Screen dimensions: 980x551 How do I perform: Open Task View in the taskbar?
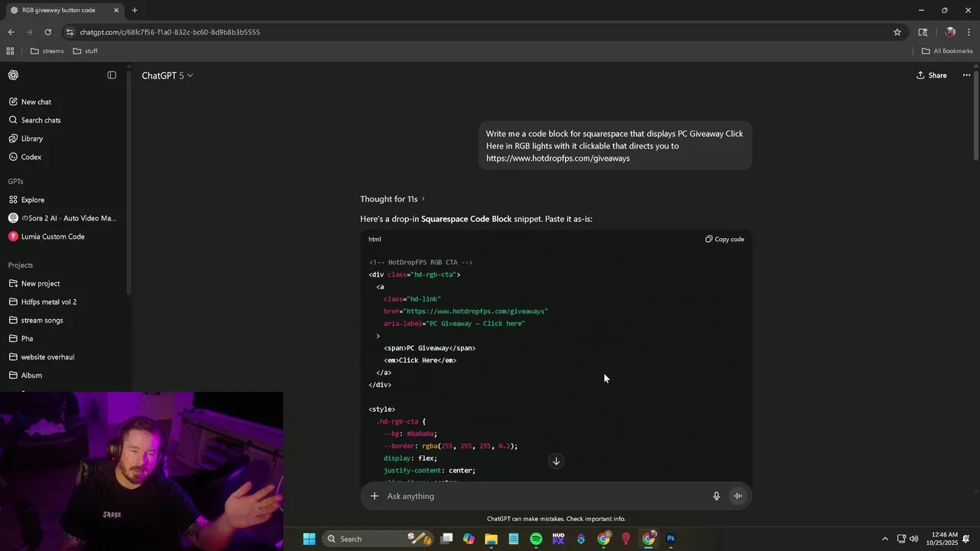click(446, 539)
